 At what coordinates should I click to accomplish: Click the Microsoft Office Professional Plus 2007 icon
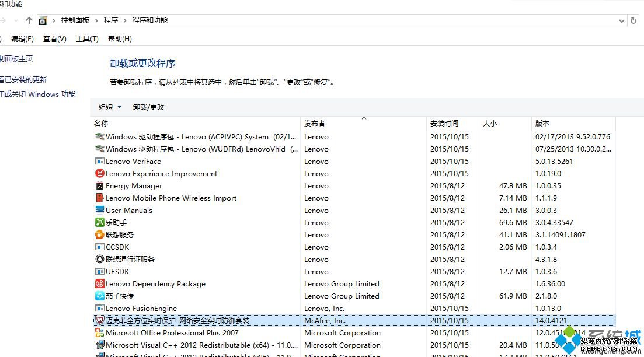click(x=99, y=332)
